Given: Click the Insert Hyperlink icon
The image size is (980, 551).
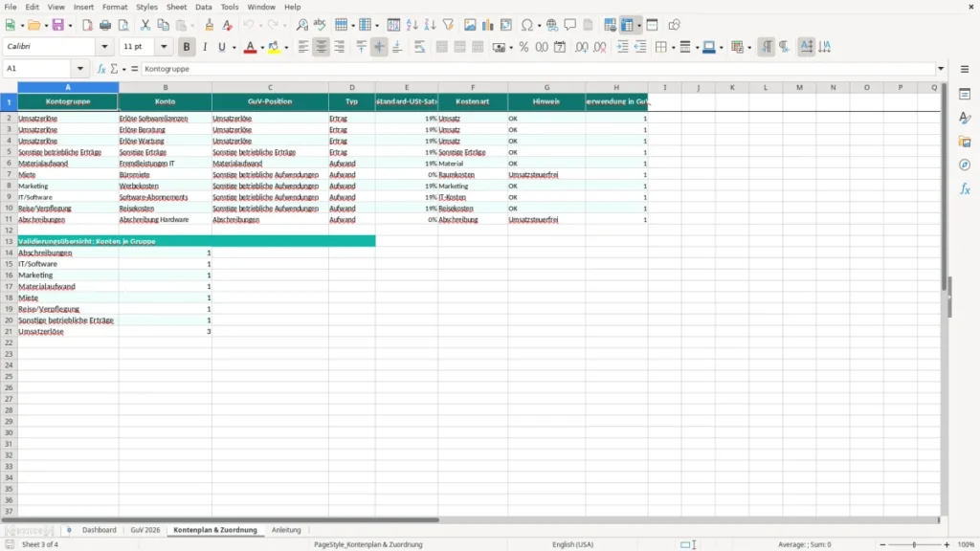Looking at the screenshot, I should (552, 25).
